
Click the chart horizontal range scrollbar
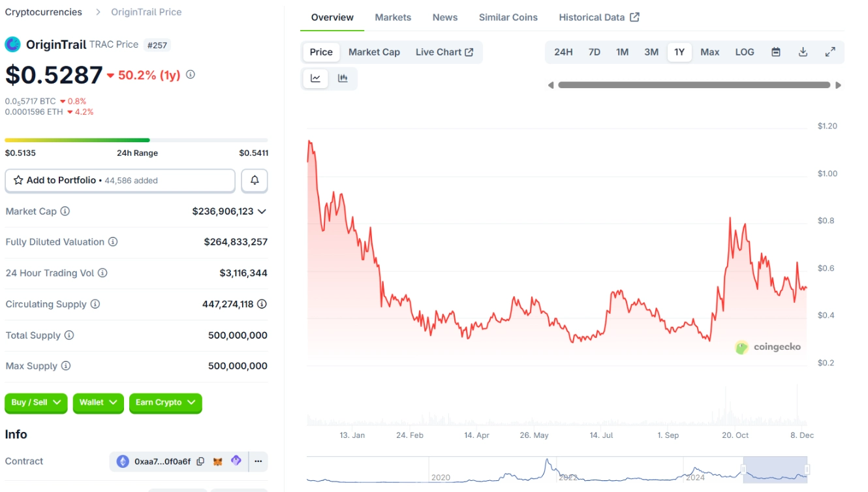(x=694, y=85)
